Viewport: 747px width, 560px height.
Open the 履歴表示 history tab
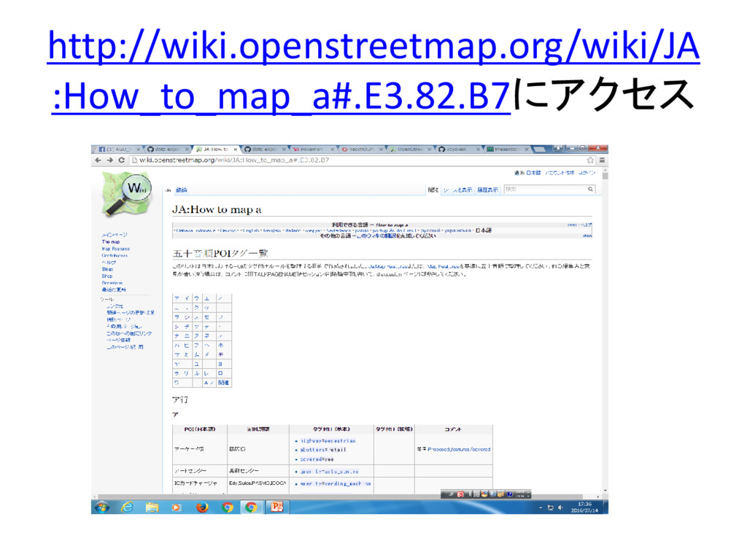pos(487,190)
